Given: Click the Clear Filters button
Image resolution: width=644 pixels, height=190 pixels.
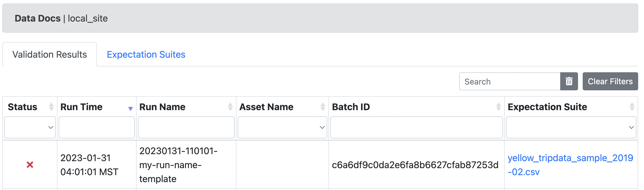Looking at the screenshot, I should (x=610, y=81).
